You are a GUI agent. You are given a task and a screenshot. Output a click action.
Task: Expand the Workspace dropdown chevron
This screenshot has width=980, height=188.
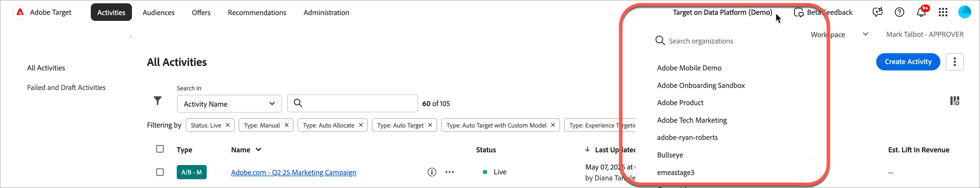click(866, 34)
